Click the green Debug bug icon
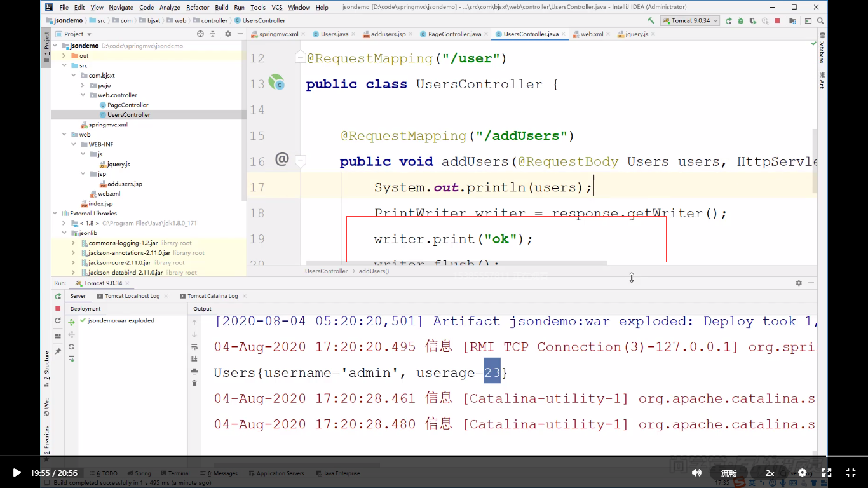This screenshot has width=868, height=488. (741, 20)
